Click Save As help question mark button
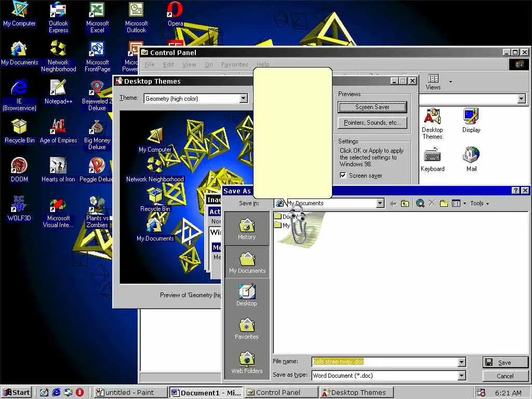532x399 pixels. click(515, 191)
